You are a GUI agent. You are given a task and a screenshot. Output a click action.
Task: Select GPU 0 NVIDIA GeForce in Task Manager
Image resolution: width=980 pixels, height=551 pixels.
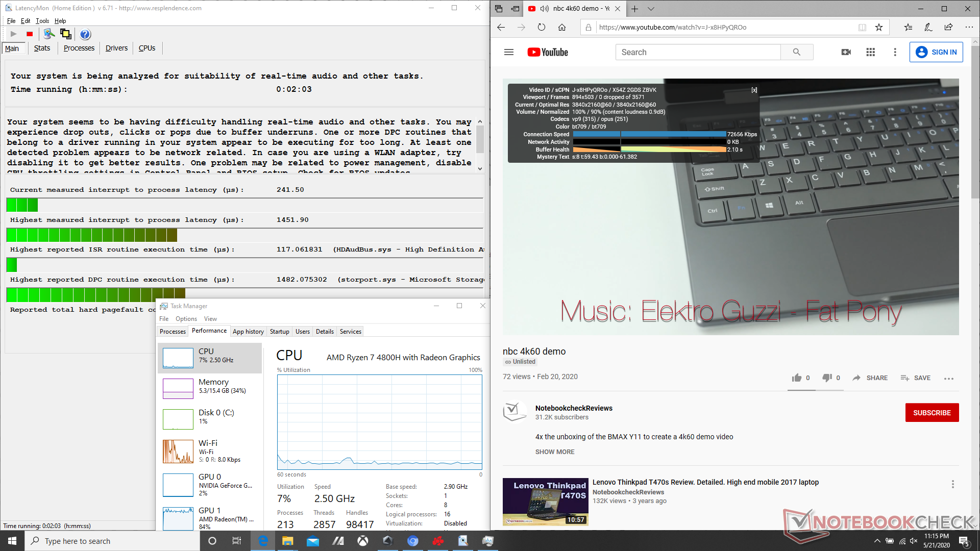(210, 485)
